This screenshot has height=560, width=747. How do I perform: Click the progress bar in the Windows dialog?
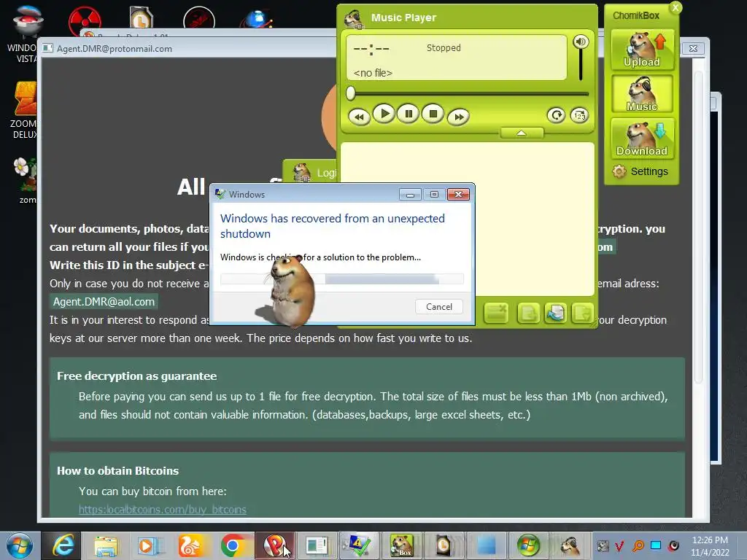(342, 279)
